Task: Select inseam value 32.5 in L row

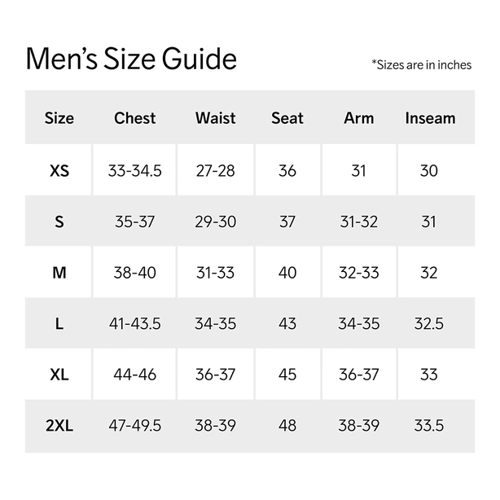Action: click(429, 324)
